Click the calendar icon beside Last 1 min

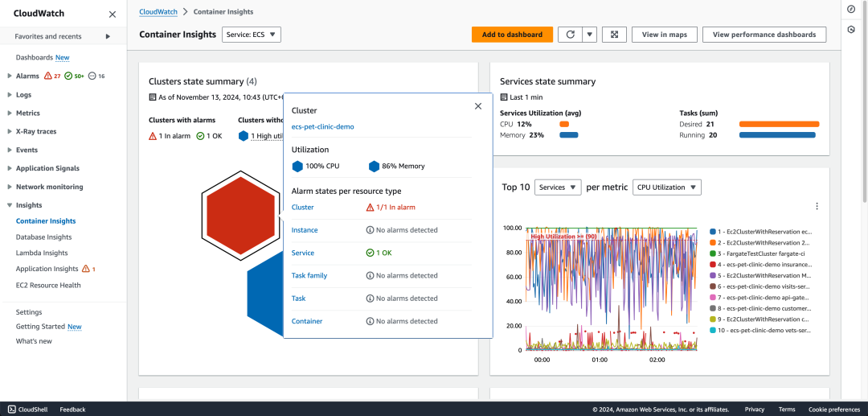pos(504,97)
